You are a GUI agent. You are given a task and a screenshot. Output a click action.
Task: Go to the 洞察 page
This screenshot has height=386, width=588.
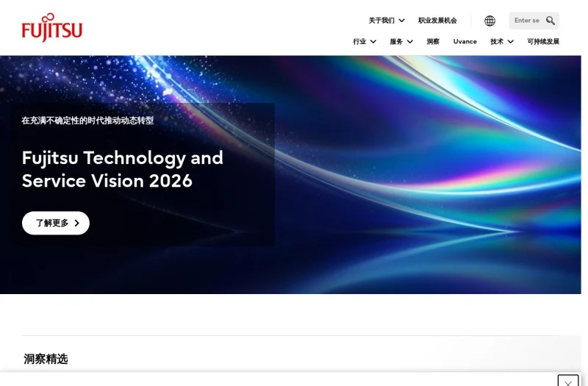point(433,42)
